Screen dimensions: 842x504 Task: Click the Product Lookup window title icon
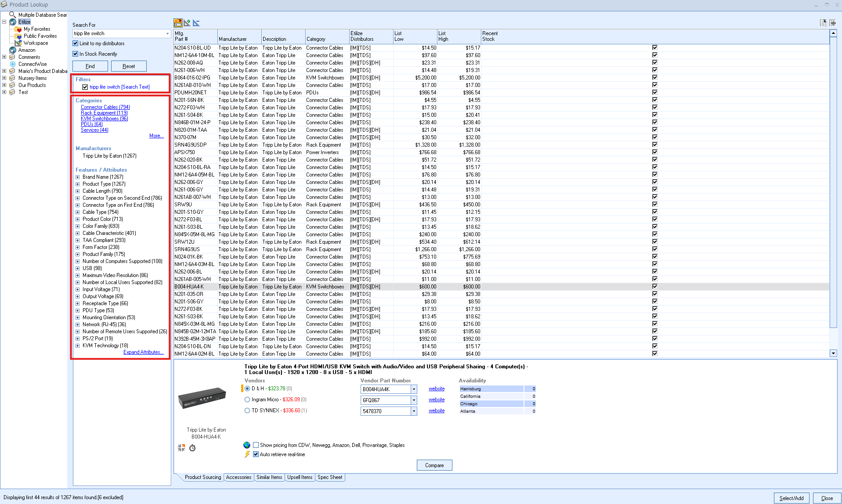(x=4, y=4)
